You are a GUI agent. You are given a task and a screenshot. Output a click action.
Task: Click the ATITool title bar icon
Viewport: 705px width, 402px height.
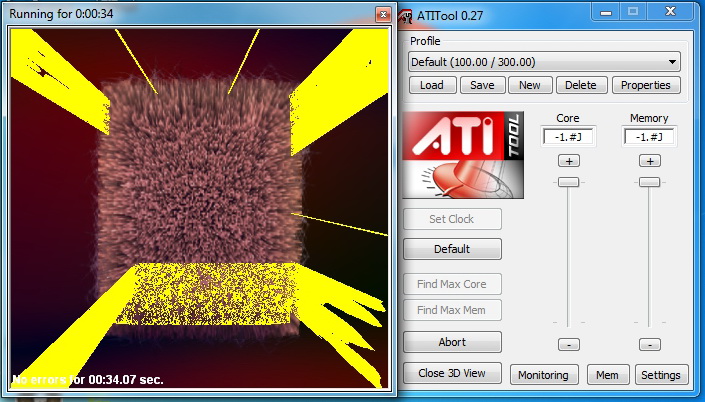[x=405, y=14]
